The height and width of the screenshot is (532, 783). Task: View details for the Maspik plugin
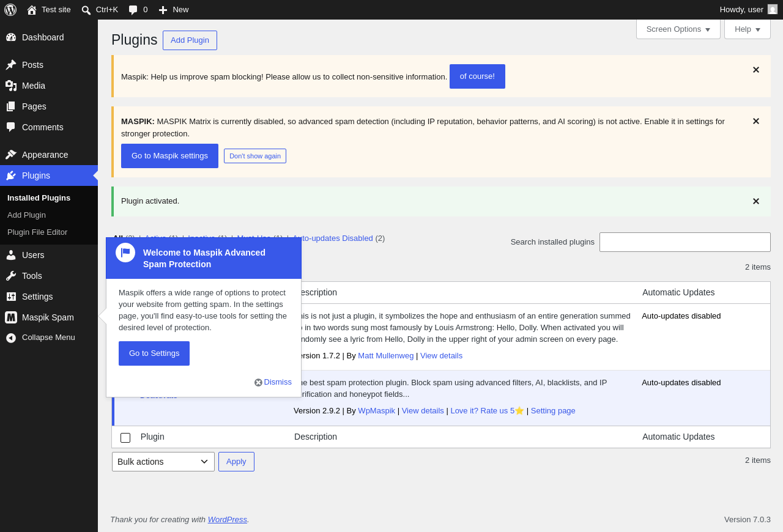(423, 411)
